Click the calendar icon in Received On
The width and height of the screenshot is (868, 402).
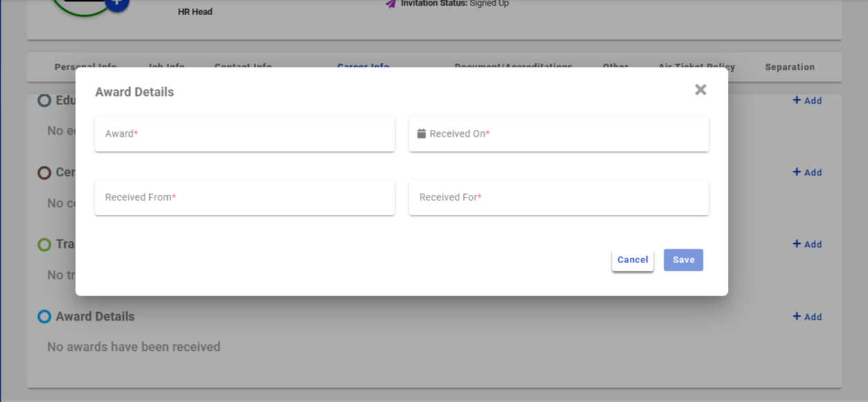421,134
